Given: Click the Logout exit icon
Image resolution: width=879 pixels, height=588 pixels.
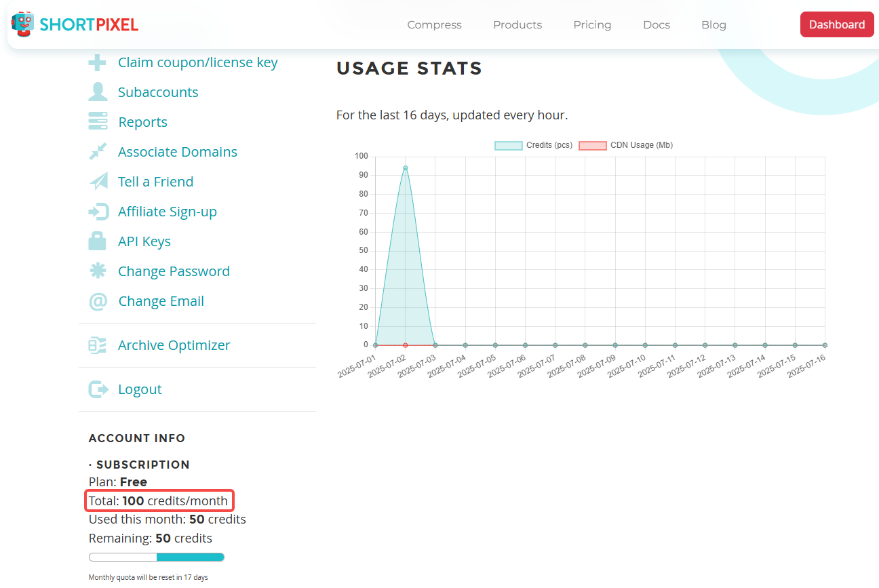Looking at the screenshot, I should [98, 389].
